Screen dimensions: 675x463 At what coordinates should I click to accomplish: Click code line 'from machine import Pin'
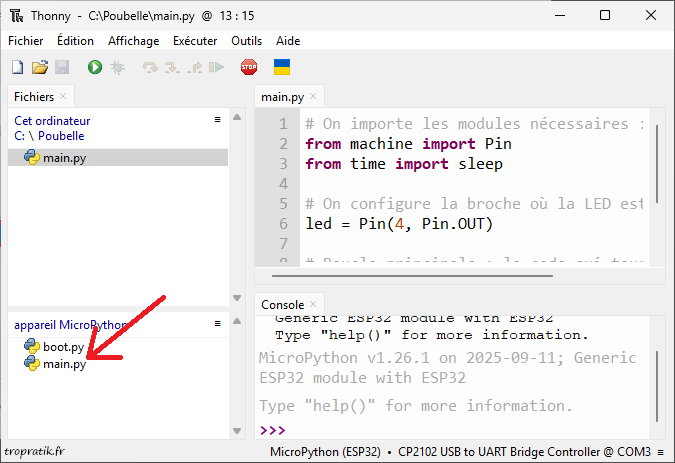(x=408, y=144)
